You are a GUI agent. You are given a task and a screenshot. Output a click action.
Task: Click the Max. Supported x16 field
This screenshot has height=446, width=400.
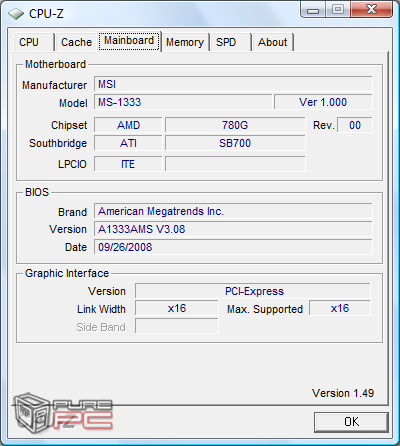[340, 308]
